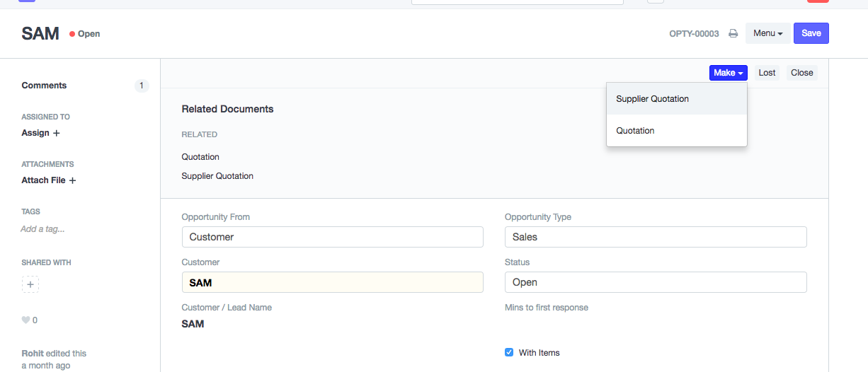868x372 pixels.
Task: Click Assign + in sidebar
Action: pyautogui.click(x=40, y=133)
